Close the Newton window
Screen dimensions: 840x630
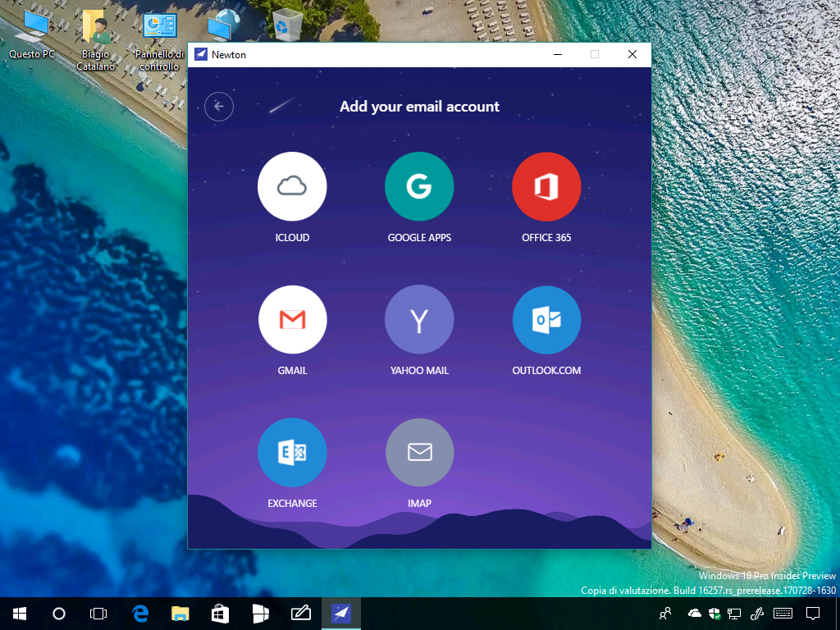(632, 54)
